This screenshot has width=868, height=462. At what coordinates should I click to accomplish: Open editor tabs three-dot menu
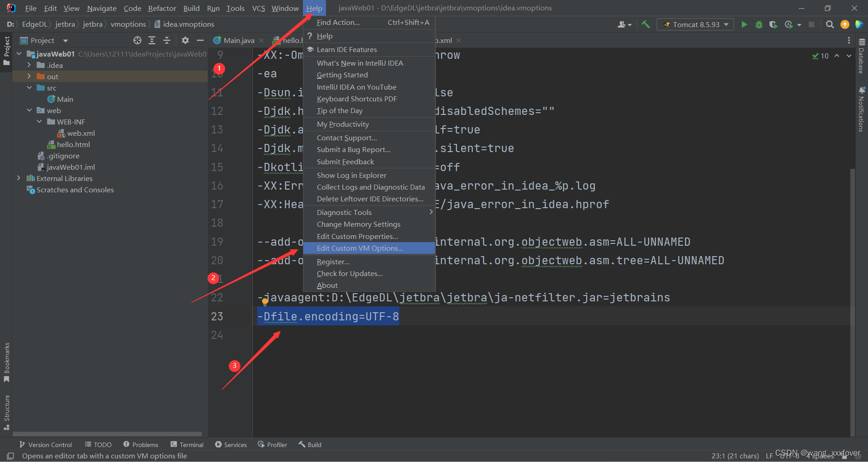coord(849,40)
